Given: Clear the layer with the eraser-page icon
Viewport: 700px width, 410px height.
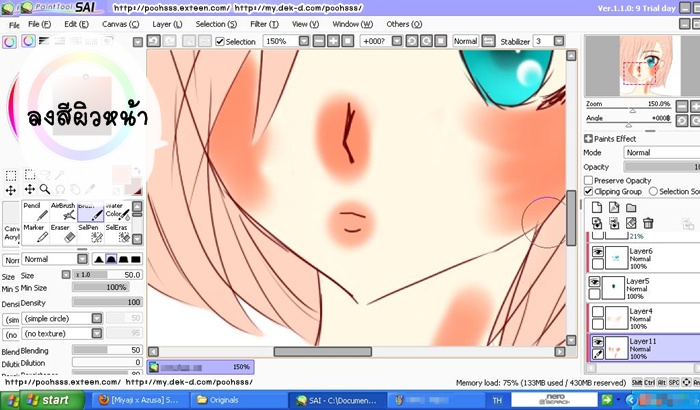Looking at the screenshot, I should click(631, 222).
